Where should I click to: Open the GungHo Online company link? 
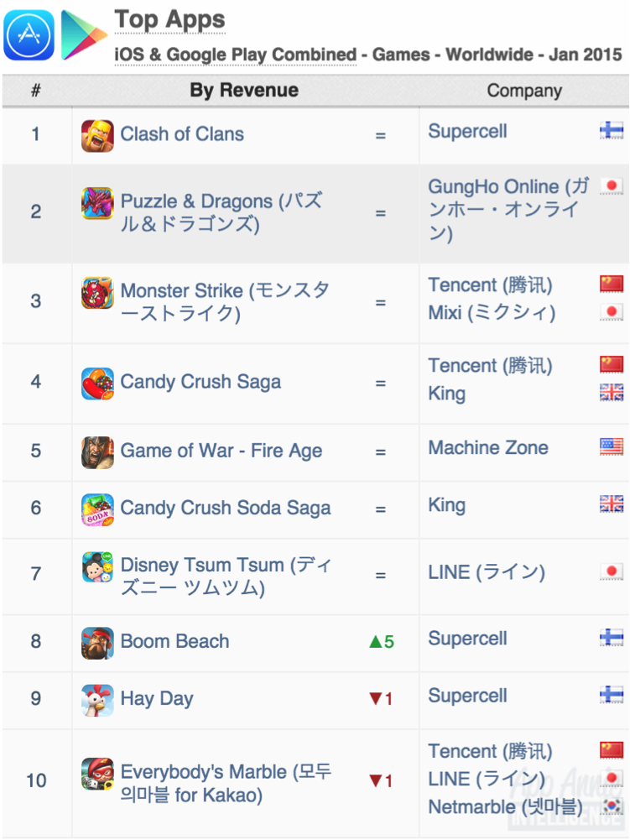(508, 210)
